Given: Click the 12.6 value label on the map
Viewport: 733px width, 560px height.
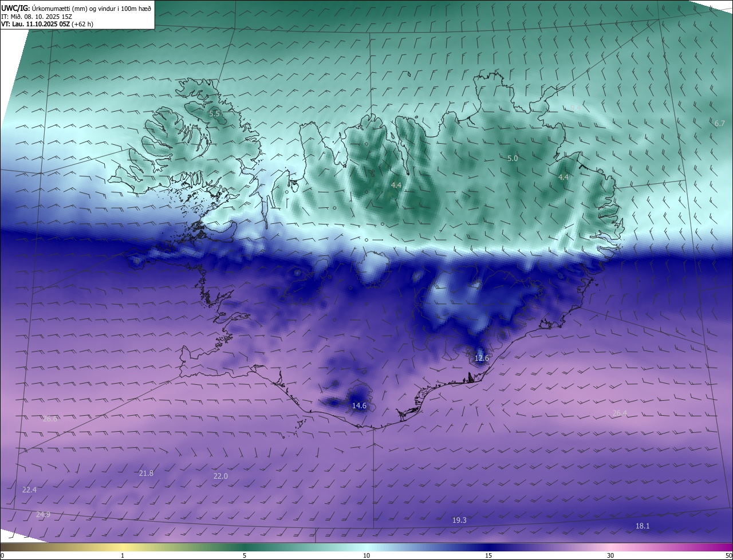Looking at the screenshot, I should coord(482,358).
